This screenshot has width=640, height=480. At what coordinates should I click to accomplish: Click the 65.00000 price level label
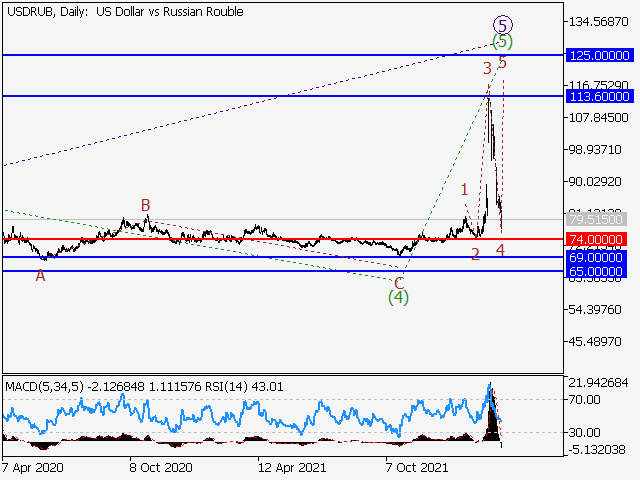coord(596,271)
